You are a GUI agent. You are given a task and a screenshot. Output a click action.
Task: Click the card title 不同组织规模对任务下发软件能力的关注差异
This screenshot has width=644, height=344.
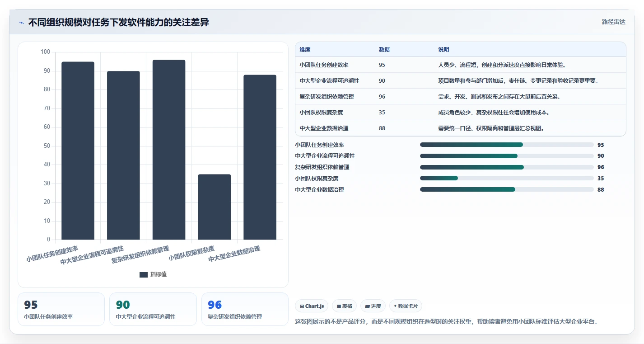pyautogui.click(x=118, y=23)
